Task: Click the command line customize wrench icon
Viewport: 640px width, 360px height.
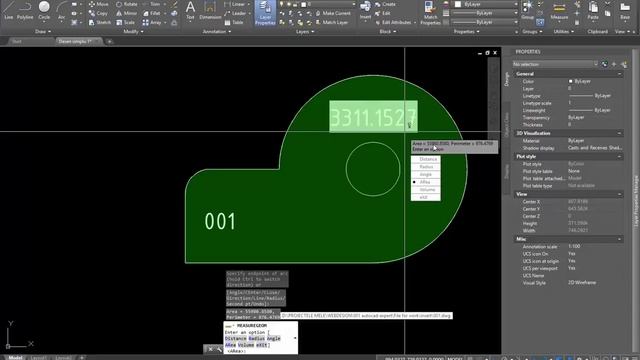Action: point(219,349)
